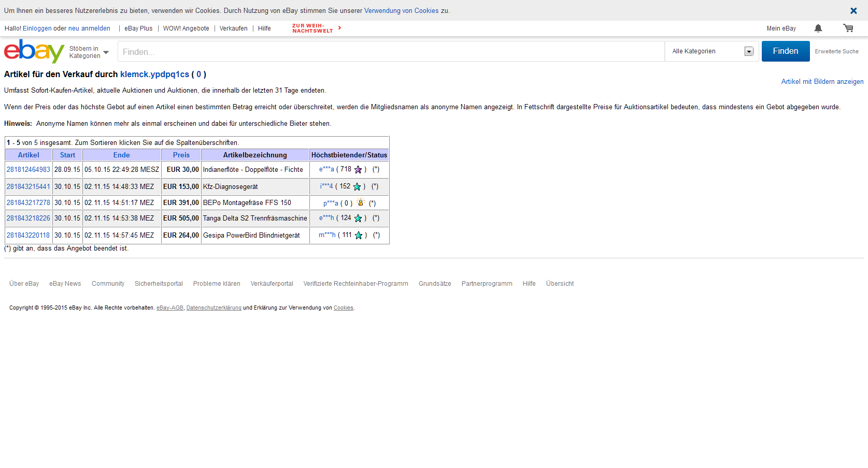Viewport: 868px width, 468px height.
Task: Click feedback star for bidder e***h 124
Action: (x=358, y=218)
